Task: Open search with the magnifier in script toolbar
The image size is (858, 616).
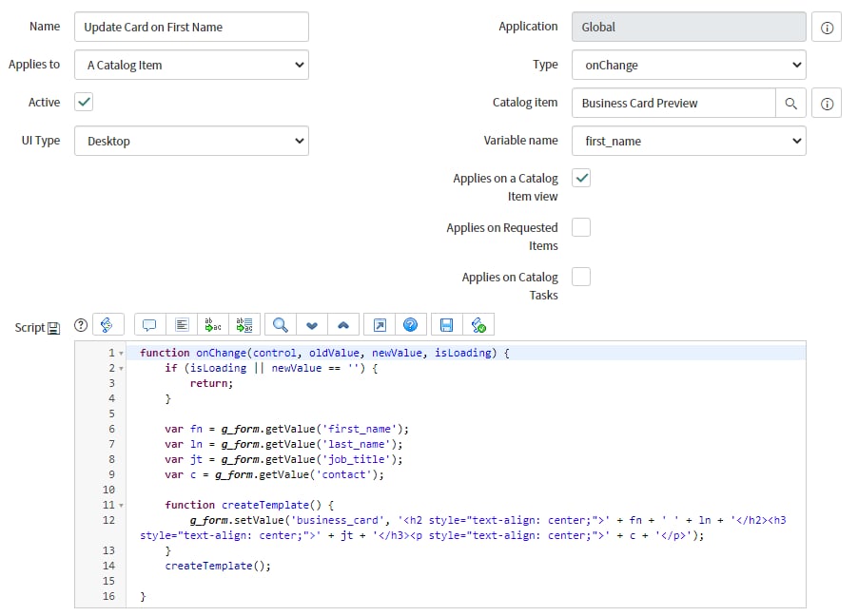Action: coord(280,325)
